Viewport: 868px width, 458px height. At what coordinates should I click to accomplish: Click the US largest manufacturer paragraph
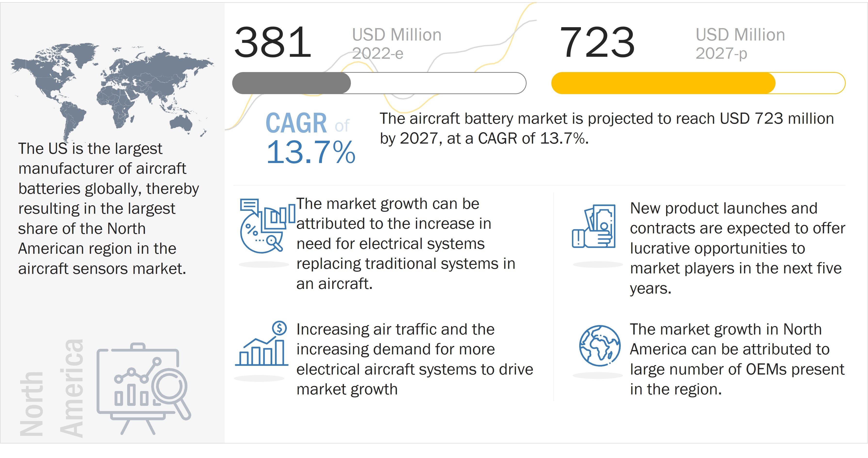[x=108, y=209]
